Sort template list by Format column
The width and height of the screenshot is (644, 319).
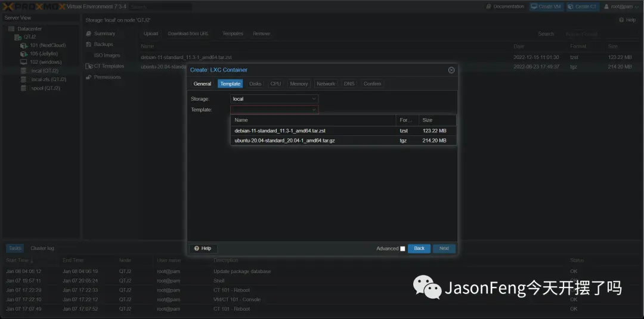tap(407, 120)
